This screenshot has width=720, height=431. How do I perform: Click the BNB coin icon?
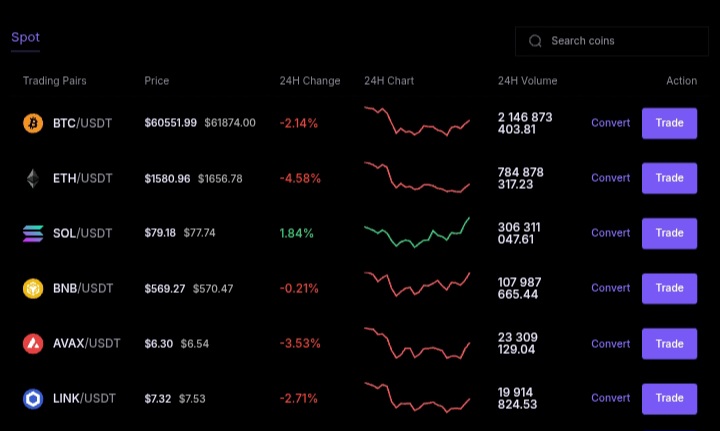pos(33,288)
